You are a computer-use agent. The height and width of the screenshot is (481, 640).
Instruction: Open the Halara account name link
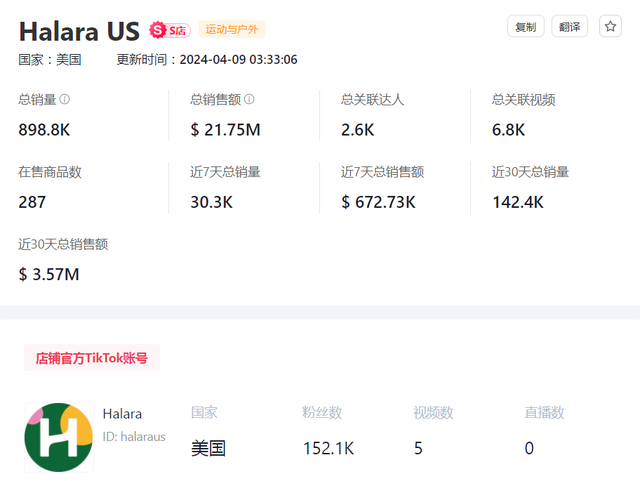pos(122,414)
